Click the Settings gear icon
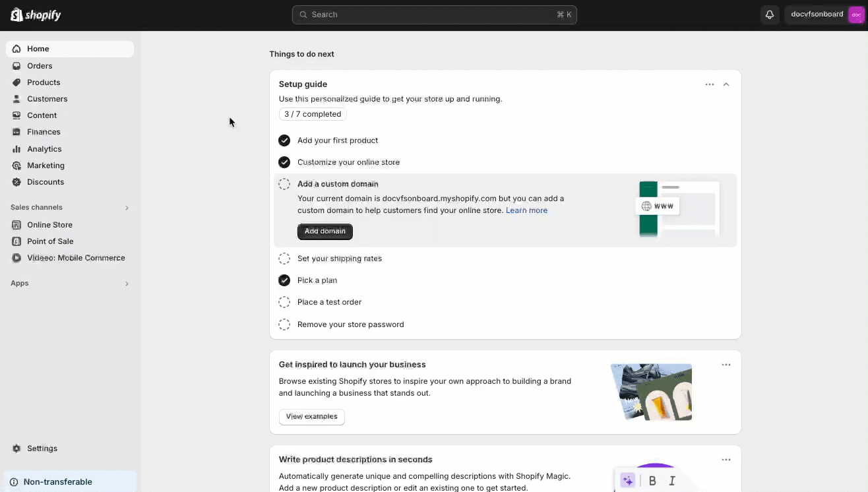Viewport: 868px width, 492px height. (16, 448)
